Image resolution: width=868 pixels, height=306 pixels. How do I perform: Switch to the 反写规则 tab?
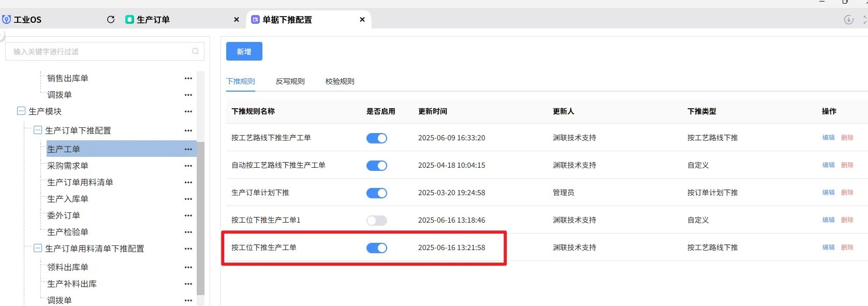click(x=290, y=81)
